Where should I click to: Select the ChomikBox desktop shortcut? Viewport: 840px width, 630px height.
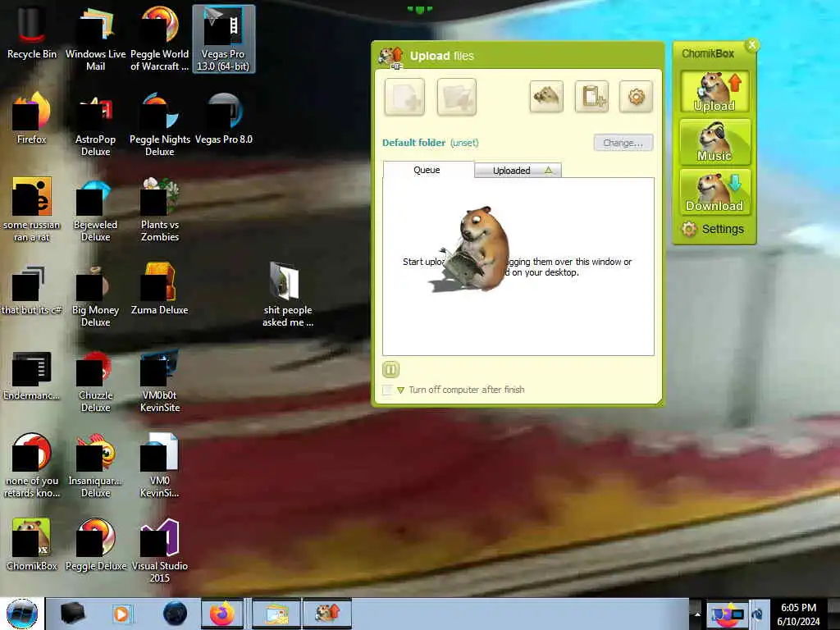tap(32, 546)
